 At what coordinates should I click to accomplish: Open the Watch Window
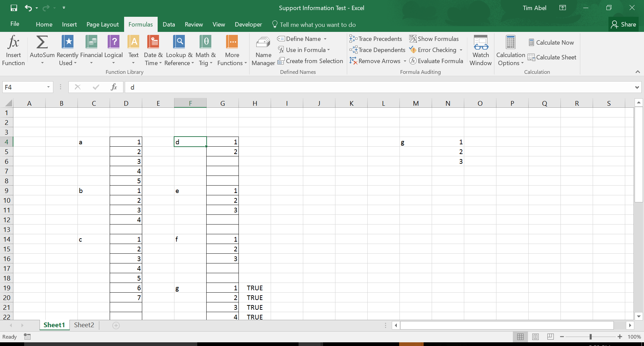pyautogui.click(x=481, y=50)
